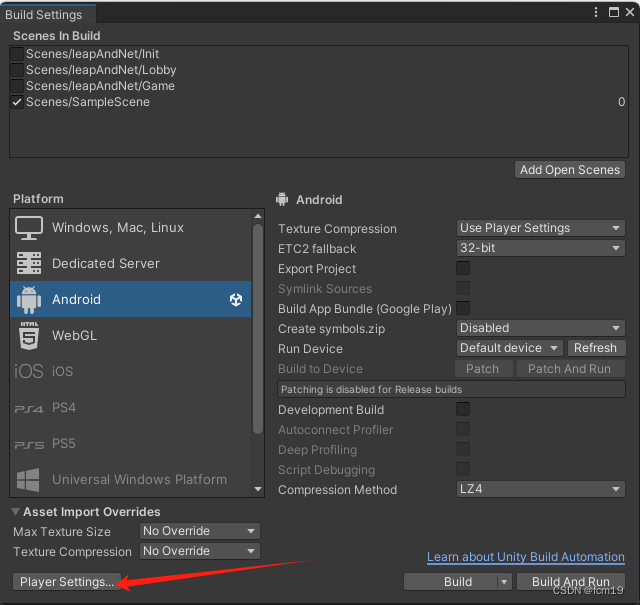Viewport: 640px width, 605px height.
Task: Maximize the Build Settings window
Action: pos(613,12)
